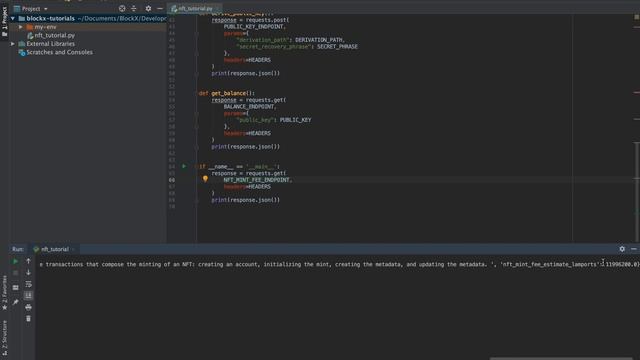Click the restore layout icon in Run panel
The width and height of the screenshot is (640, 360).
16,288
